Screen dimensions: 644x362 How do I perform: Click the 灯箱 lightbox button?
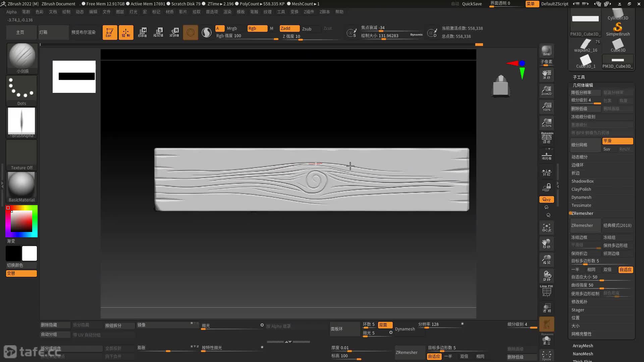pyautogui.click(x=53, y=32)
